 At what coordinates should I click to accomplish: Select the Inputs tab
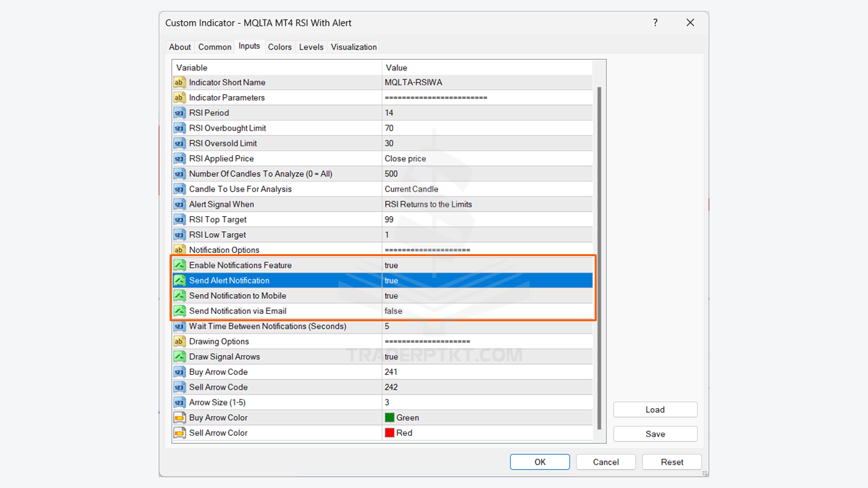tap(249, 46)
